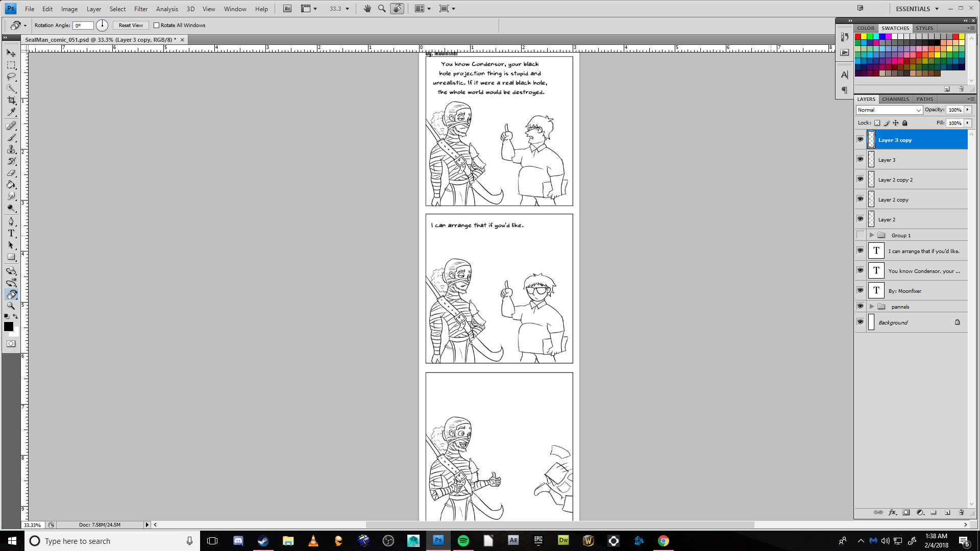The height and width of the screenshot is (551, 980).
Task: Click the red swatch in Swatches
Action: click(858, 37)
